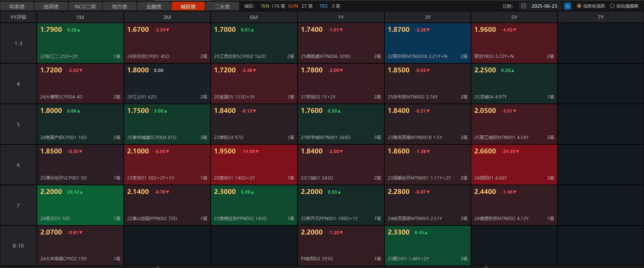Open the calendar icon in date field

(x=524, y=6)
